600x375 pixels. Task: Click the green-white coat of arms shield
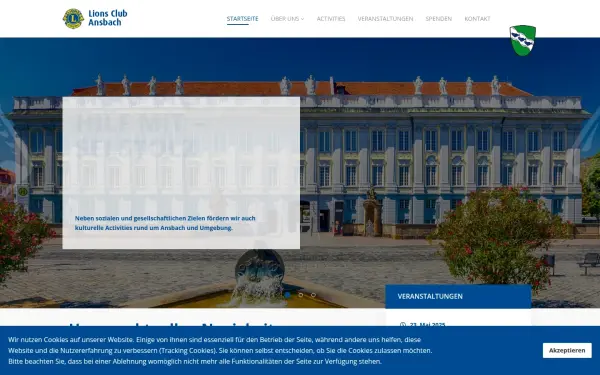pyautogui.click(x=523, y=41)
